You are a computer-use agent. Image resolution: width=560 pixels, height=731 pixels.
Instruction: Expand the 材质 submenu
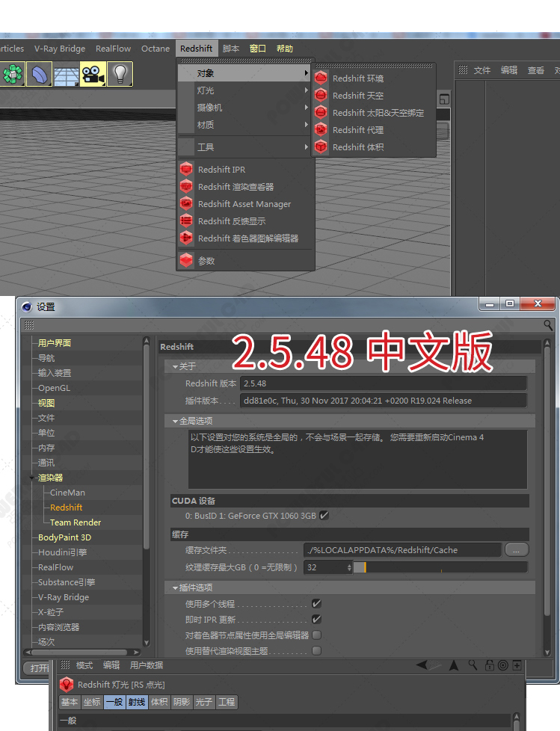[x=246, y=125]
